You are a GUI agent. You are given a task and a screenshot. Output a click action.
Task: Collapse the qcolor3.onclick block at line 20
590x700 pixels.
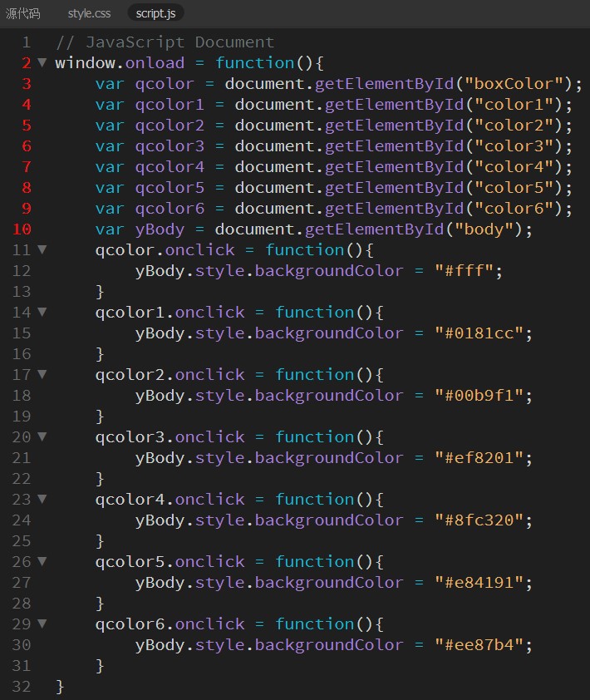point(42,436)
